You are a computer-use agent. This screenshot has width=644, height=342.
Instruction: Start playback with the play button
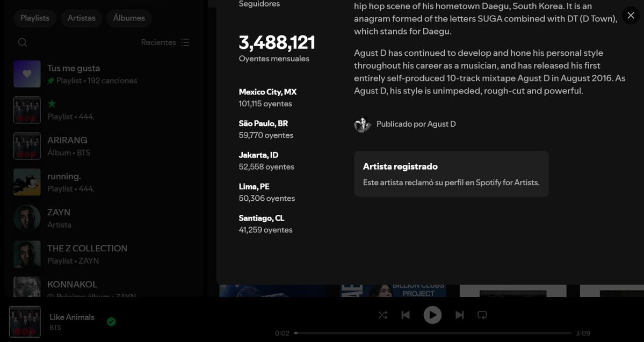[x=432, y=315]
